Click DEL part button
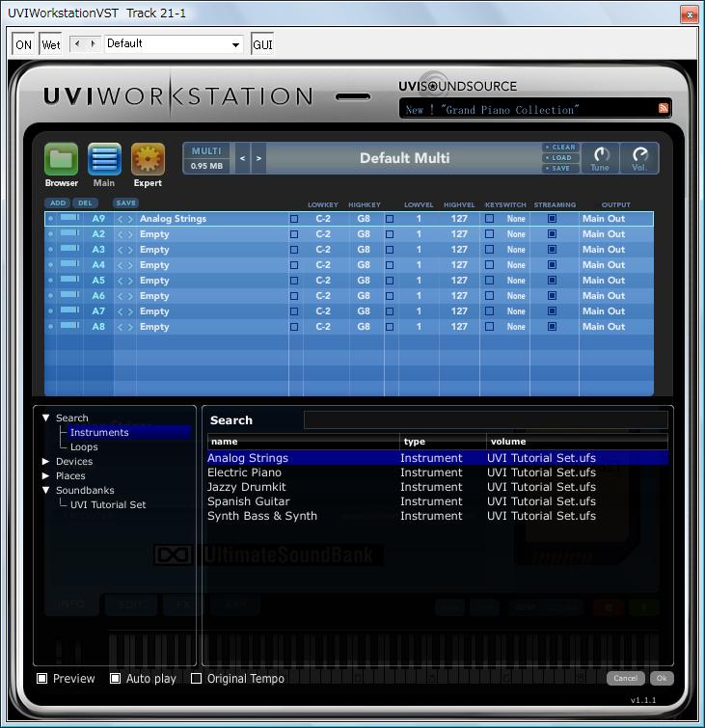 click(85, 202)
